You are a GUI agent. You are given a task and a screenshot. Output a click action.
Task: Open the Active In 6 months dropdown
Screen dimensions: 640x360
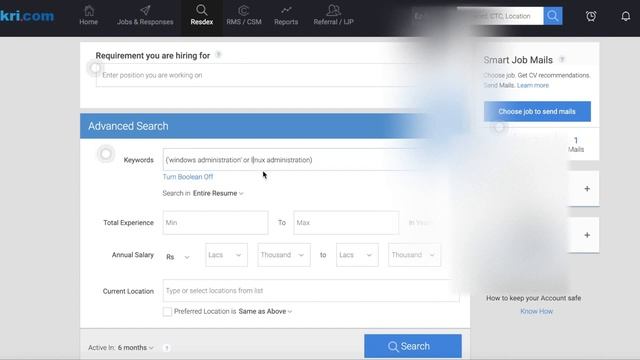pyautogui.click(x=136, y=348)
